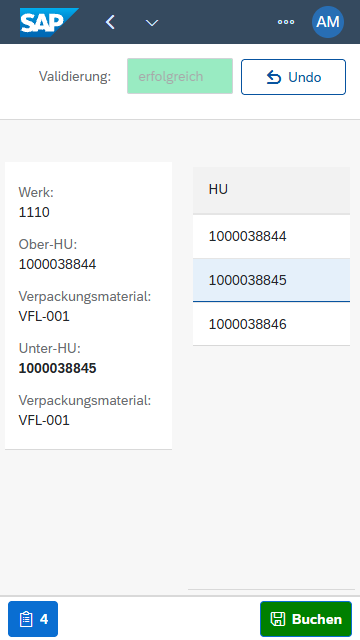Click the save disk icon on Buchen

(x=278, y=619)
